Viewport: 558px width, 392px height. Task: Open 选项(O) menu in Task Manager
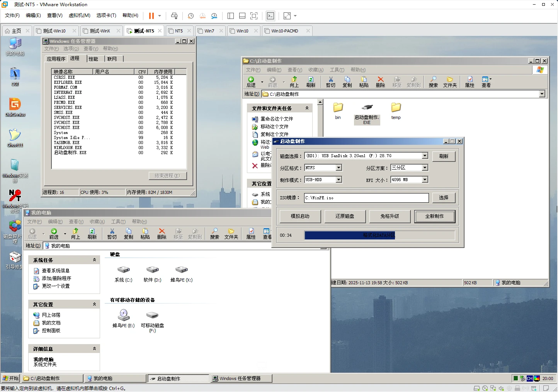pos(71,49)
